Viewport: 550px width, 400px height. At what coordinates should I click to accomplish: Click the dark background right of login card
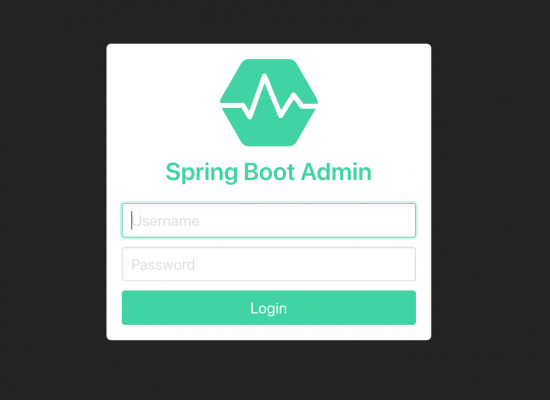(490, 191)
